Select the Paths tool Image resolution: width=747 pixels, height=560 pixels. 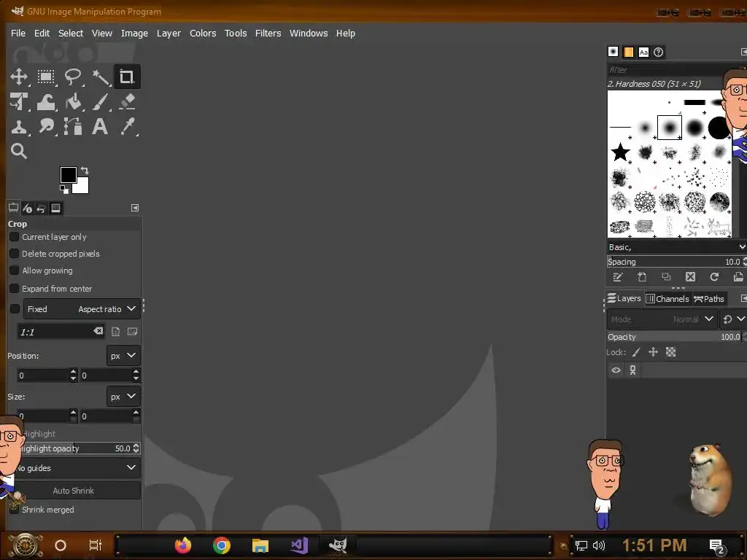[x=73, y=127]
